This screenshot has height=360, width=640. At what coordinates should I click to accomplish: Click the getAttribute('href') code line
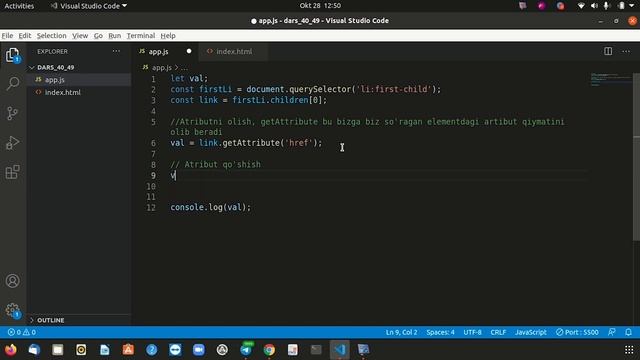coord(246,143)
